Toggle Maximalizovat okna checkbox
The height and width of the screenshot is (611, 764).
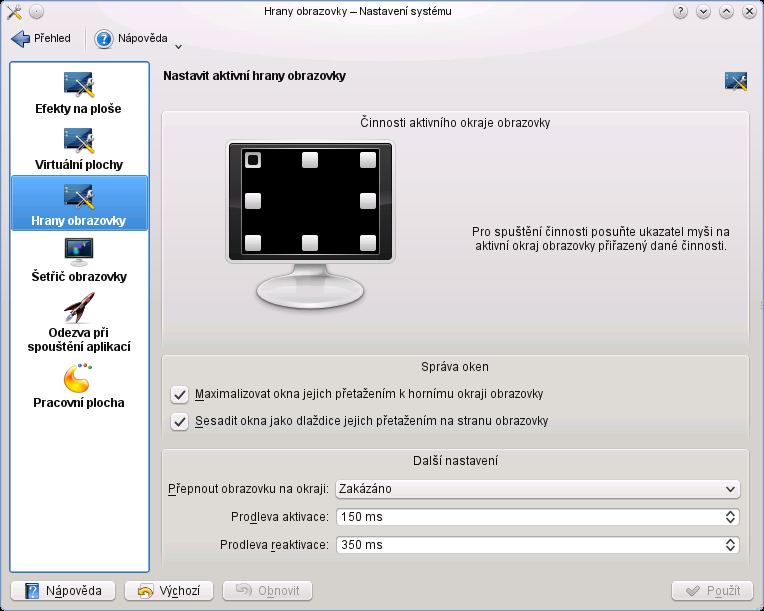(x=179, y=394)
